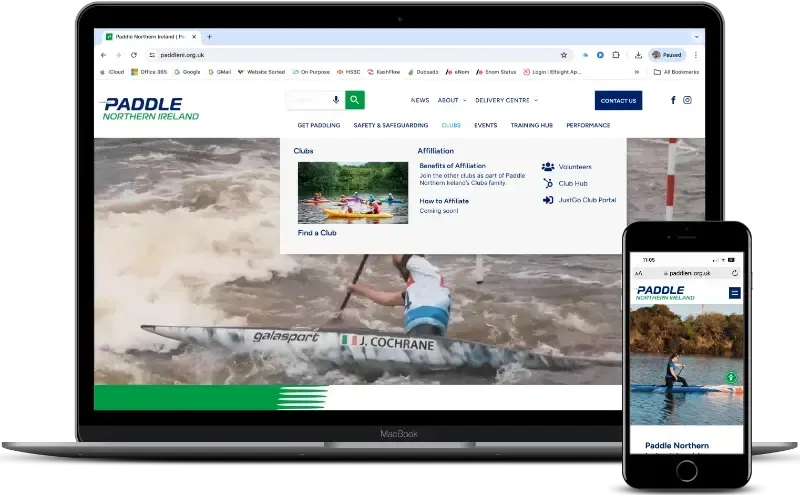
Task: Click the Club Hub icon
Action: click(x=548, y=183)
